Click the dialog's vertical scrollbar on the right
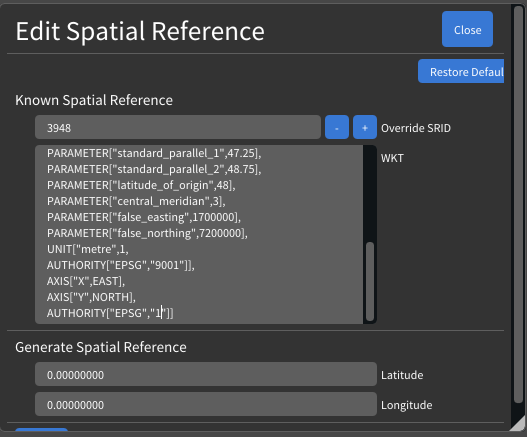The image size is (527, 437). coord(518,203)
